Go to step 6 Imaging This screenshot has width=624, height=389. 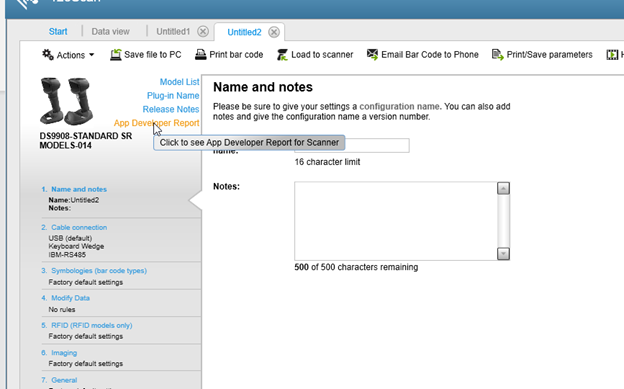coord(64,353)
